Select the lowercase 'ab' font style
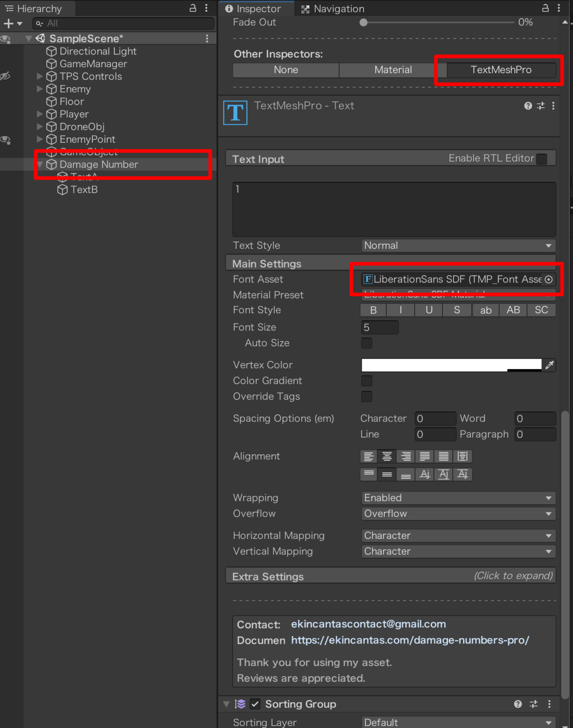Screen dimensions: 573x728 (x=485, y=310)
